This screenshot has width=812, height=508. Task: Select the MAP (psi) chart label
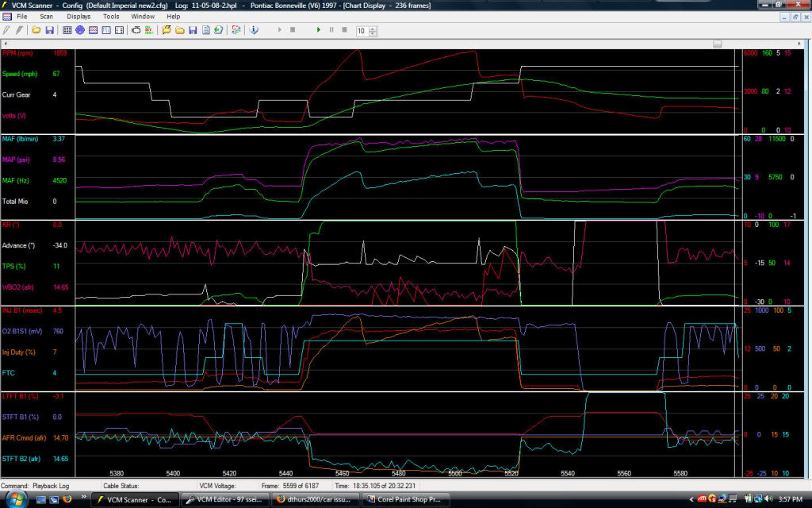tap(16, 160)
